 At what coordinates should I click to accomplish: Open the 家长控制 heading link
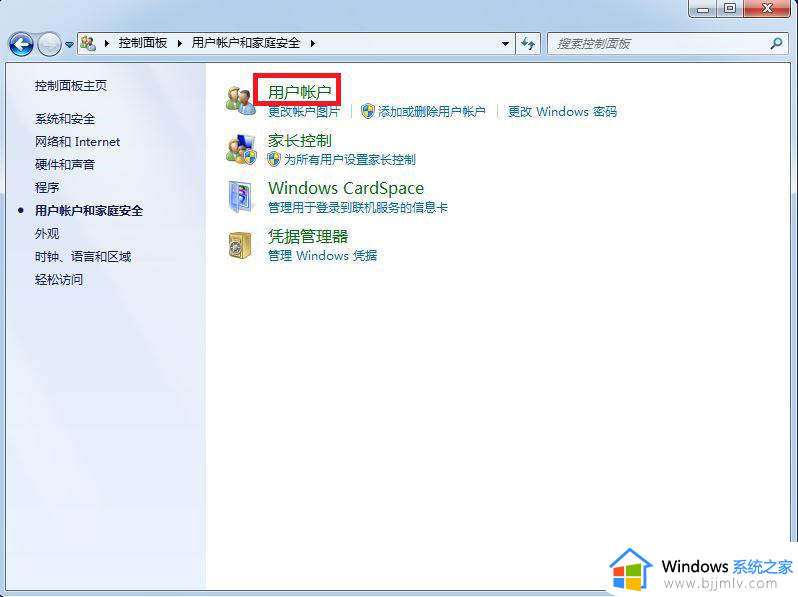point(299,140)
